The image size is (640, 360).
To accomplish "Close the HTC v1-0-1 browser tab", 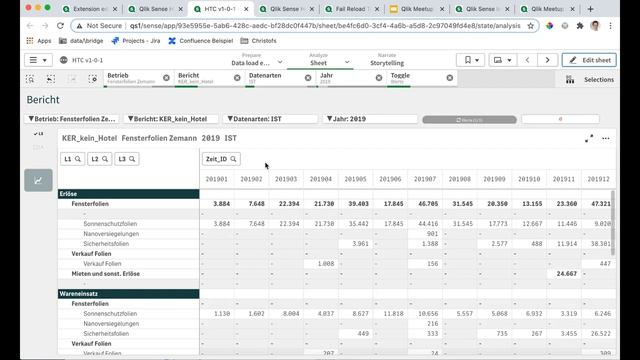I will (246, 9).
